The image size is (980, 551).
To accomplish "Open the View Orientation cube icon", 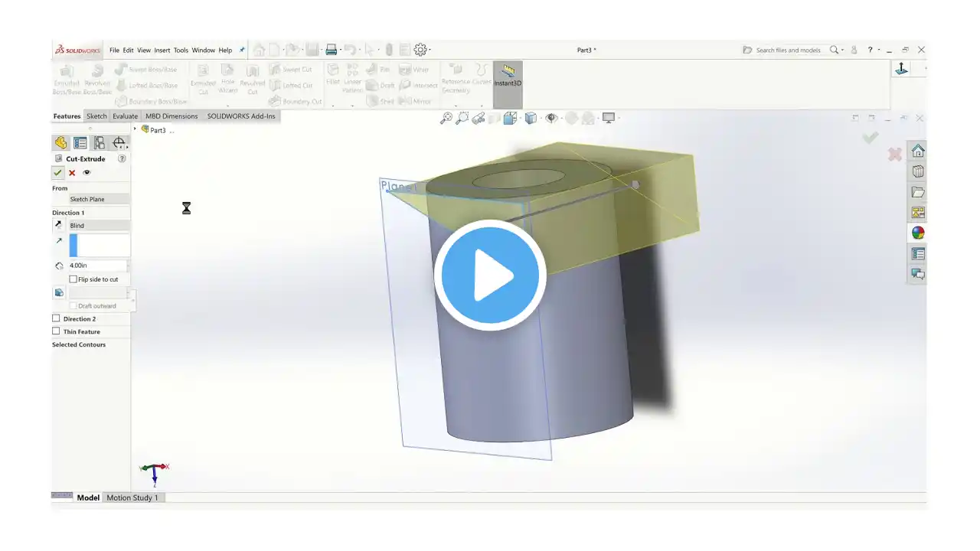I will [x=510, y=118].
